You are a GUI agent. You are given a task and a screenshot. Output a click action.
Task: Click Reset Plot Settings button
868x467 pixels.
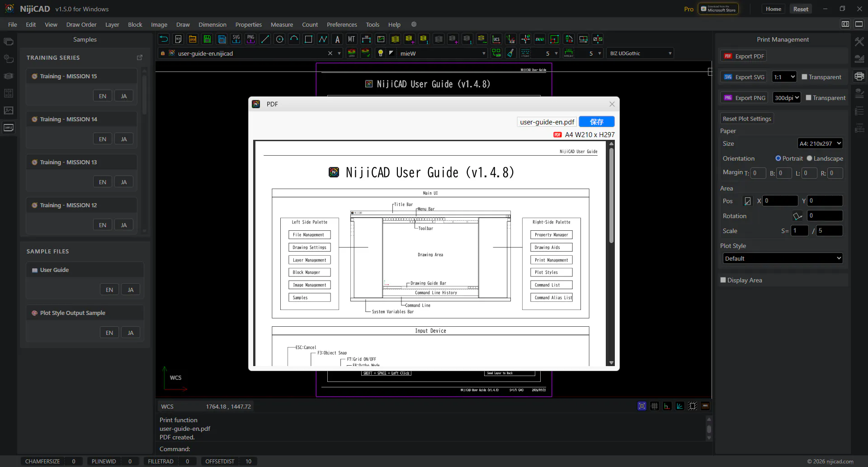[747, 119]
